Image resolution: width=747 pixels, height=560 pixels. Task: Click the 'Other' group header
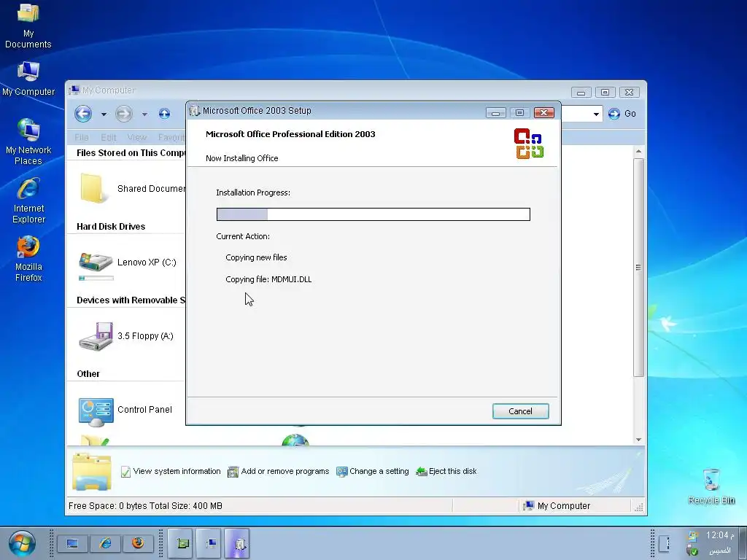(x=88, y=374)
